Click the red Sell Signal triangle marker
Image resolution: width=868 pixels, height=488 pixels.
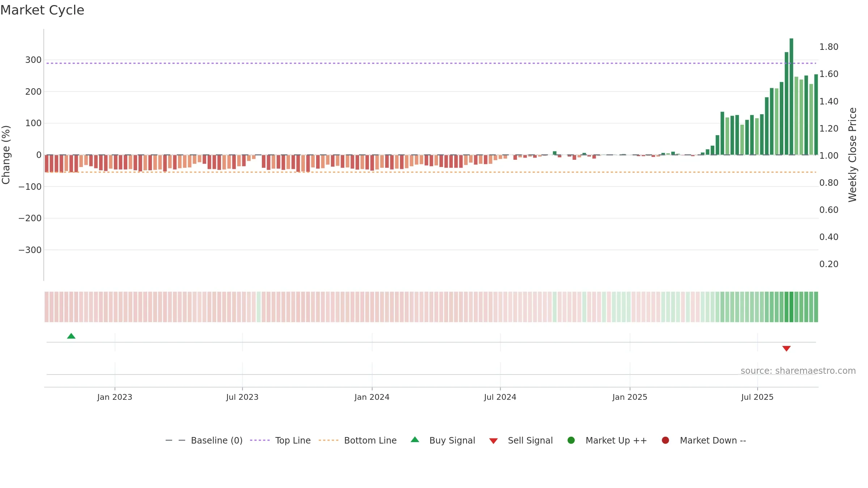point(786,348)
